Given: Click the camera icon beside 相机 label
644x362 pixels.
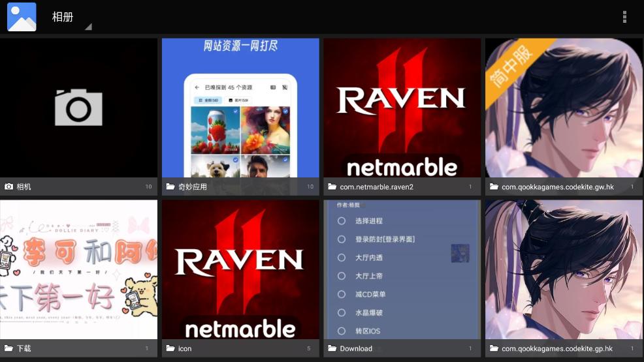Looking at the screenshot, I should pyautogui.click(x=8, y=187).
